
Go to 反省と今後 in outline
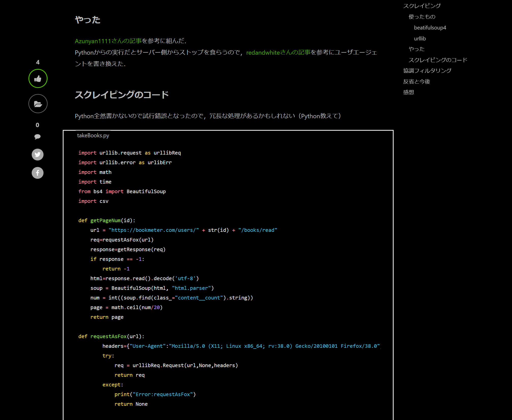(x=416, y=82)
